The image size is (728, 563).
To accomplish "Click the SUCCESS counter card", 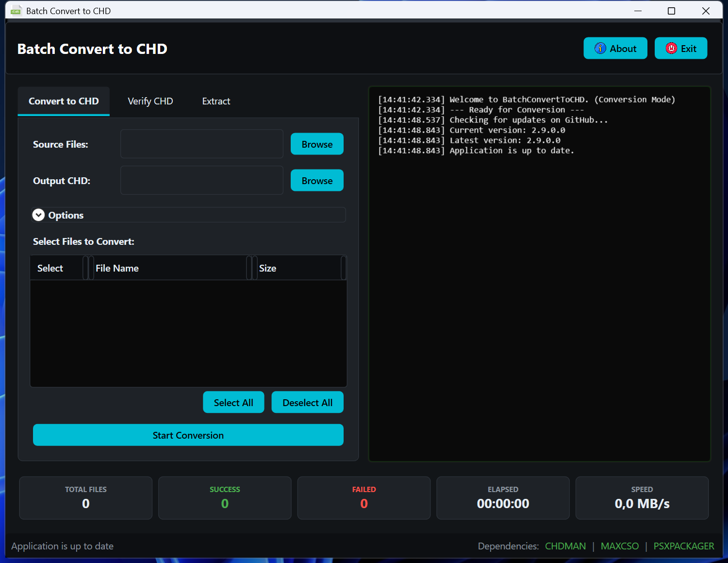I will [x=225, y=498].
